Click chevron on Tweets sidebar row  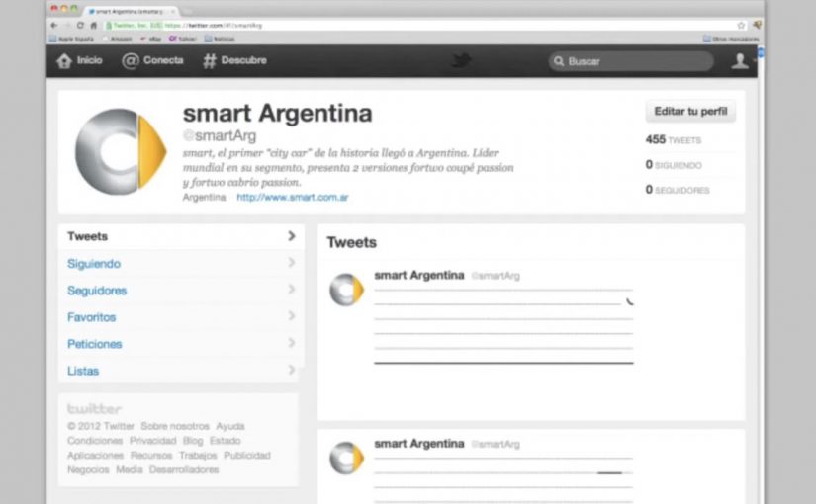click(291, 236)
